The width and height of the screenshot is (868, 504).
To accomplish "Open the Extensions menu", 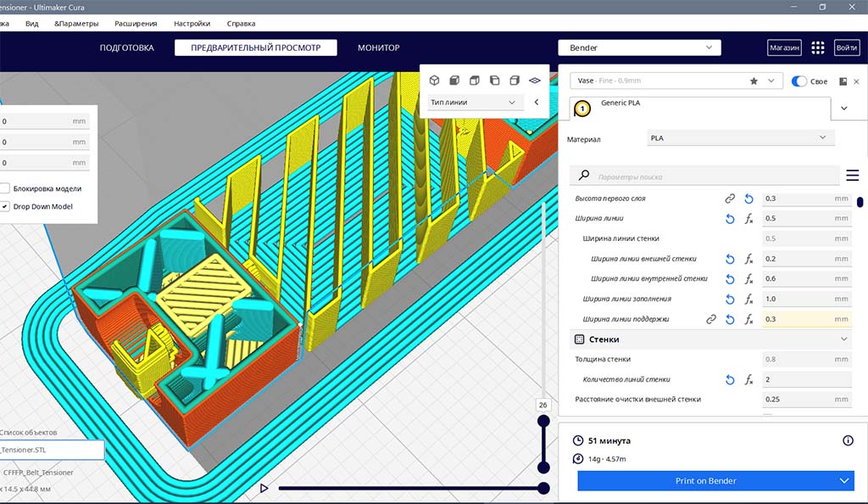I will point(134,24).
